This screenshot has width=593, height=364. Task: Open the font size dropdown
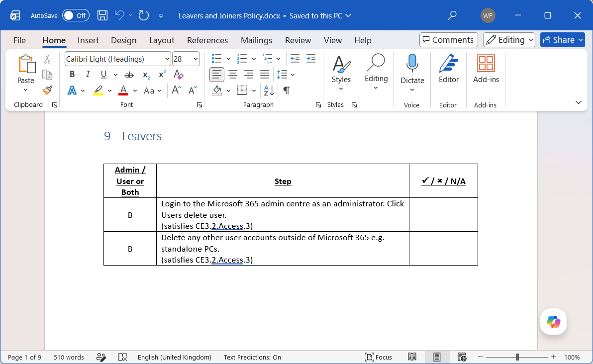click(x=196, y=59)
